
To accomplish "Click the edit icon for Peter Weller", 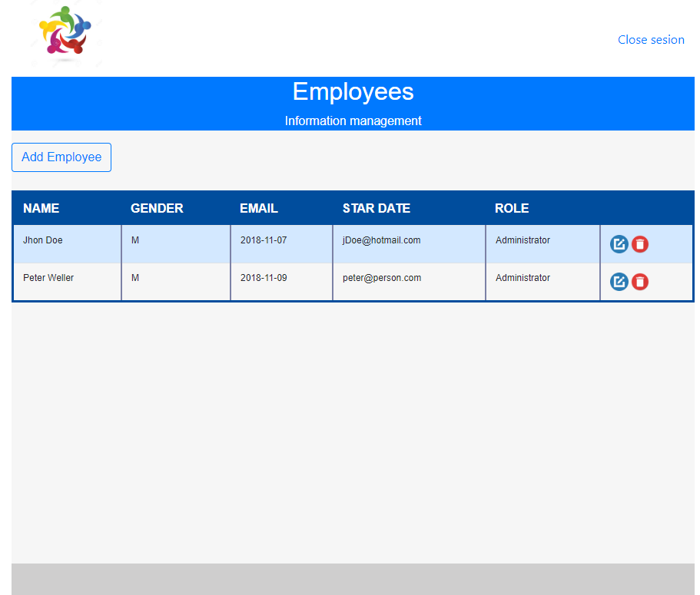I will coord(619,282).
